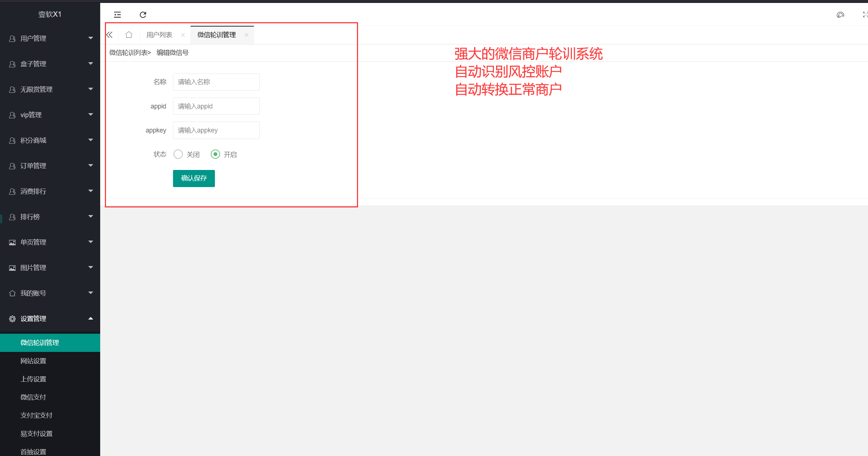This screenshot has height=456, width=868.
Task: Click the 确认保存 save button
Action: point(194,178)
